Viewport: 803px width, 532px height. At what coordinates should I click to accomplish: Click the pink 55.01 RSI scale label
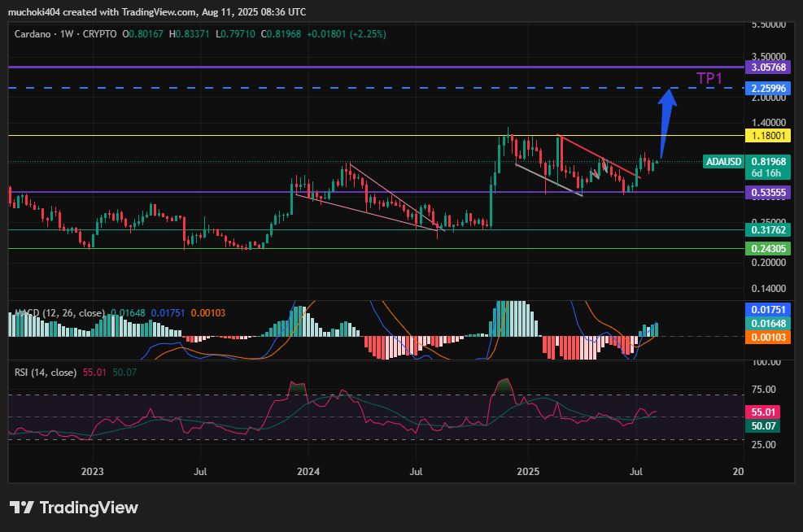click(762, 412)
